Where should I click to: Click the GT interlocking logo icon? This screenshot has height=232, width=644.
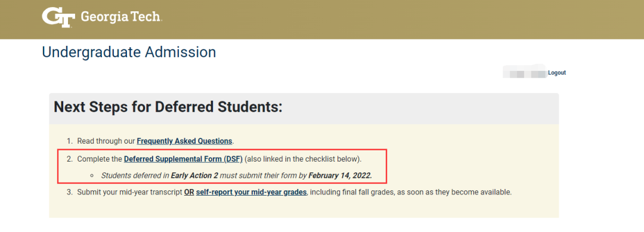58,17
